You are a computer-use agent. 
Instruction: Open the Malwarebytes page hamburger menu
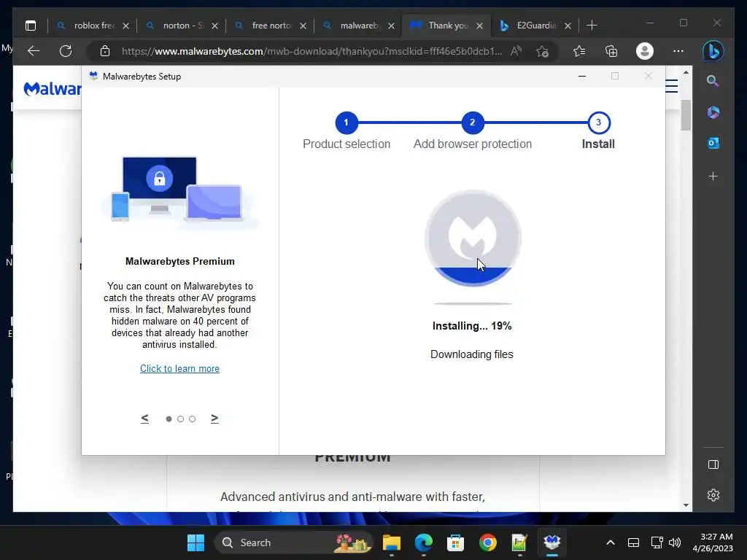click(x=672, y=86)
